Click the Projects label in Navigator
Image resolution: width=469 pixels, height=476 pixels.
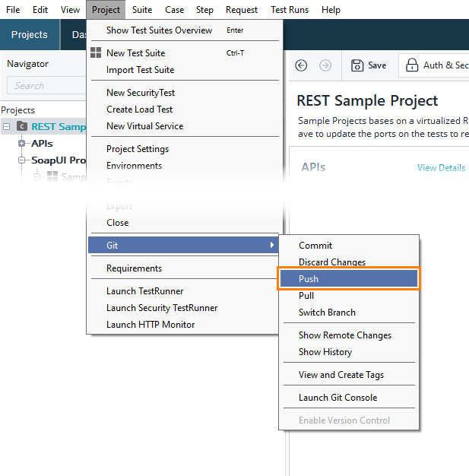pos(18,110)
